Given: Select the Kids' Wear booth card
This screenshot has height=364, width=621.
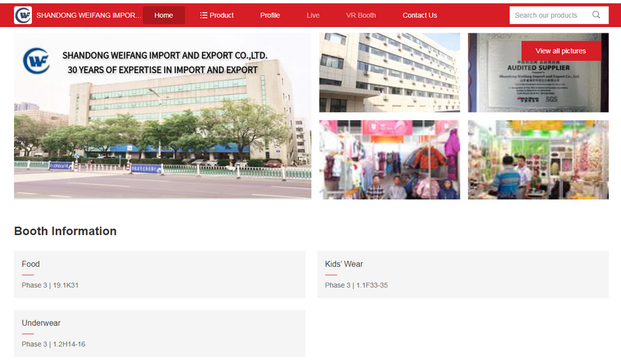Looking at the screenshot, I should pos(463,274).
